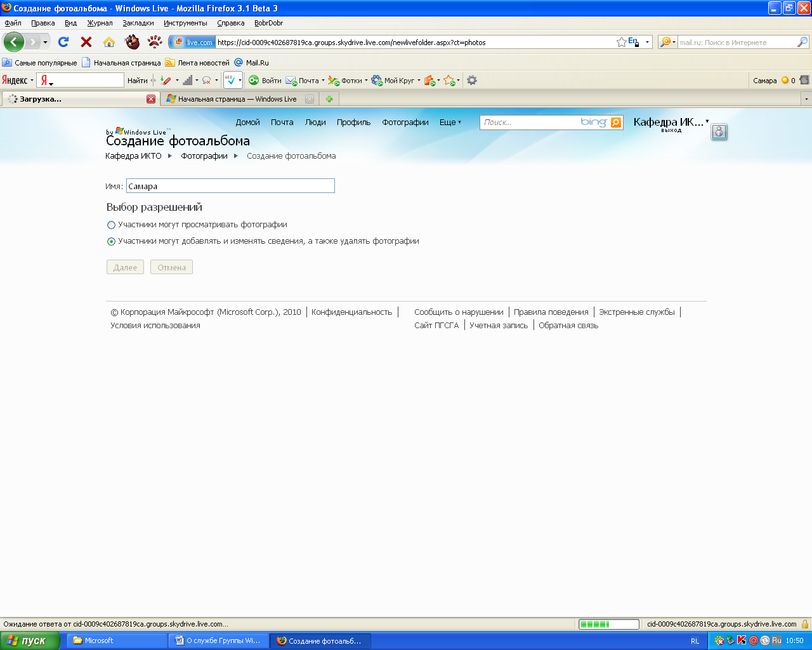This screenshot has height=650, width=812.
Task: Switch to the Microsoft folder taskbar item
Action: click(x=117, y=640)
